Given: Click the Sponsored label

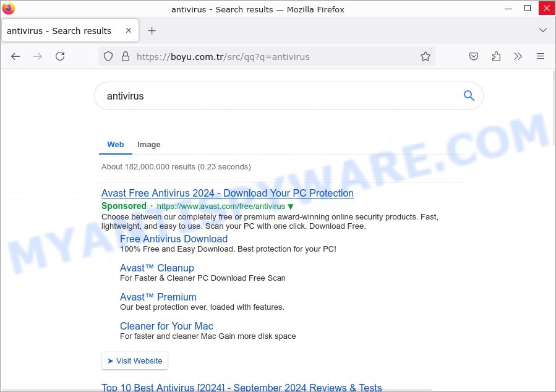Looking at the screenshot, I should click(124, 206).
